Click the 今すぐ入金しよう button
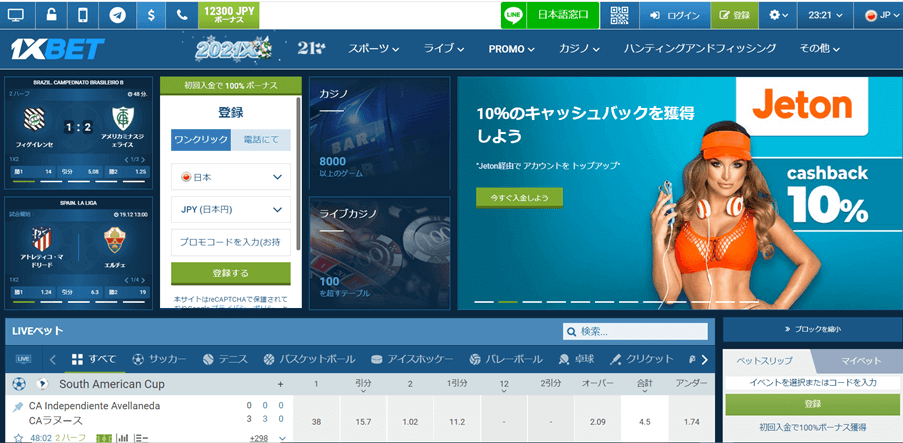The height and width of the screenshot is (443, 903). click(x=519, y=198)
